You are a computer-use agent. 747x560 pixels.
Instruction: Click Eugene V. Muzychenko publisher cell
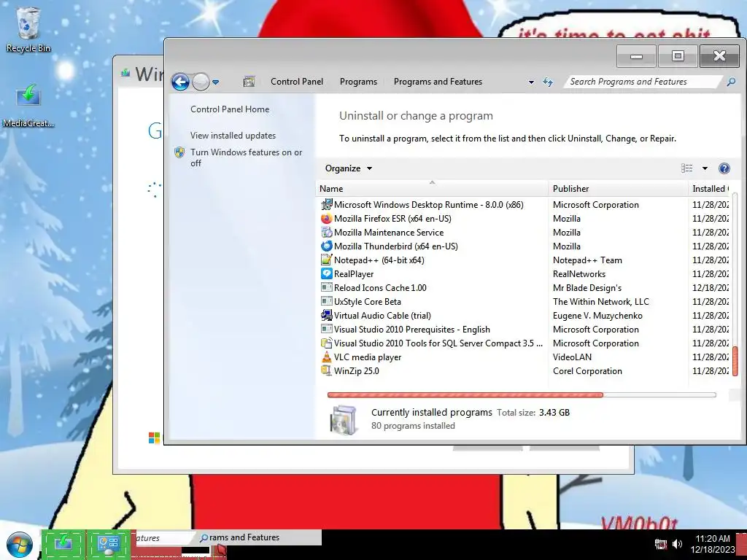[597, 315]
